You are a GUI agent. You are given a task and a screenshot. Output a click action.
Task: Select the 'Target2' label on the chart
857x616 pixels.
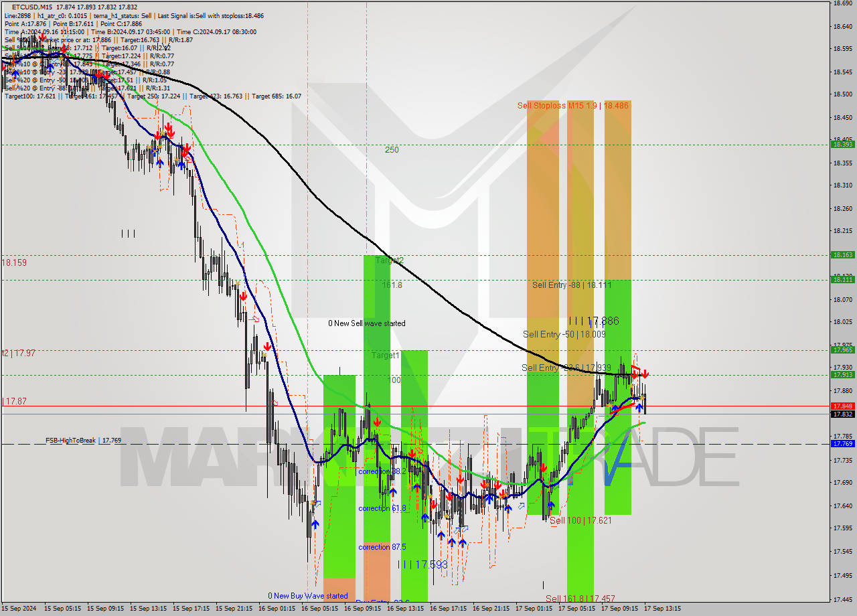389,260
